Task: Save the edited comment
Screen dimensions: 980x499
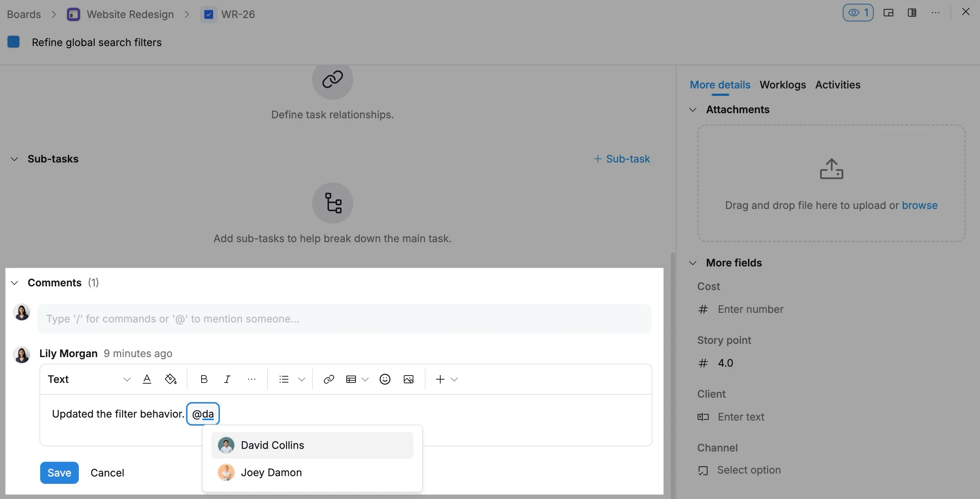Action: point(59,473)
